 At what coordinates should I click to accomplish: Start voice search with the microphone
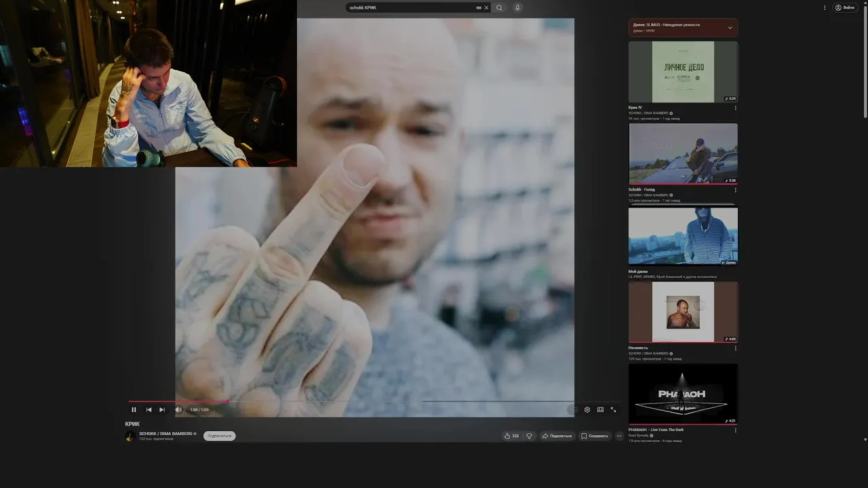[517, 7]
